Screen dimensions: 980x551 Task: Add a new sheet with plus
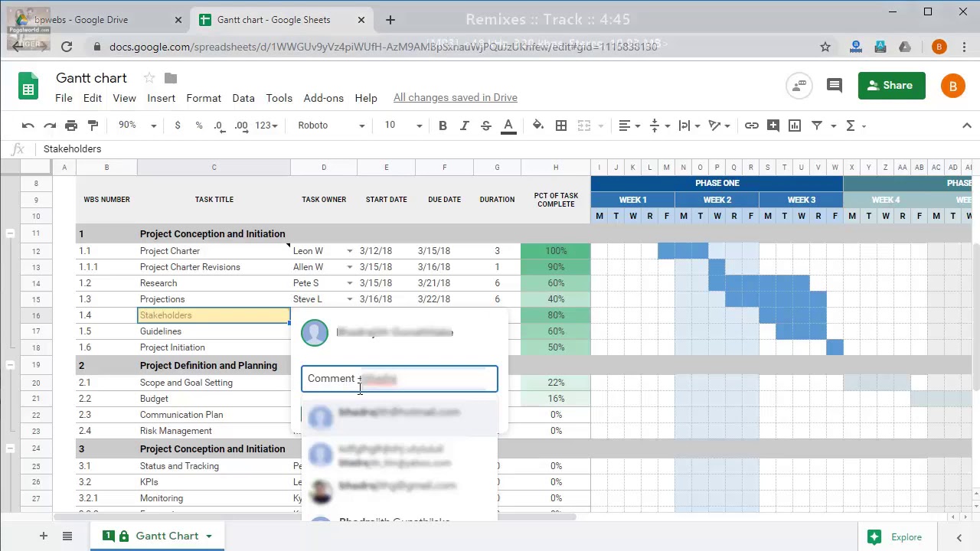pyautogui.click(x=44, y=536)
